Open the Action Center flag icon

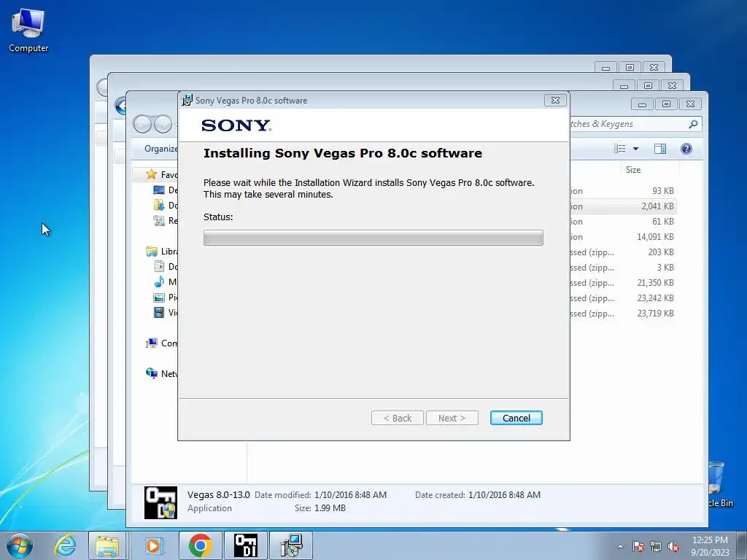tap(638, 546)
